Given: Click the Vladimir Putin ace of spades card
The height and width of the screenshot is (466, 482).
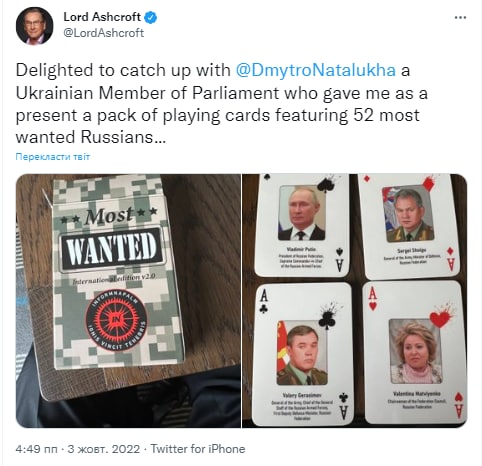Looking at the screenshot, I should [x=302, y=224].
